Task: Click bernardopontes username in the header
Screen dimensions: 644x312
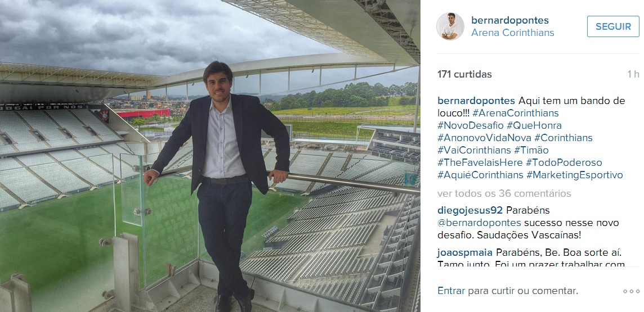Action: tap(509, 20)
